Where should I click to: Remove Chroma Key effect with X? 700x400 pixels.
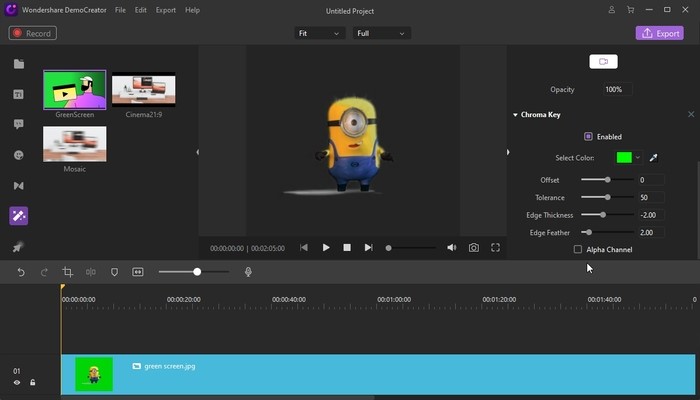[x=691, y=115]
